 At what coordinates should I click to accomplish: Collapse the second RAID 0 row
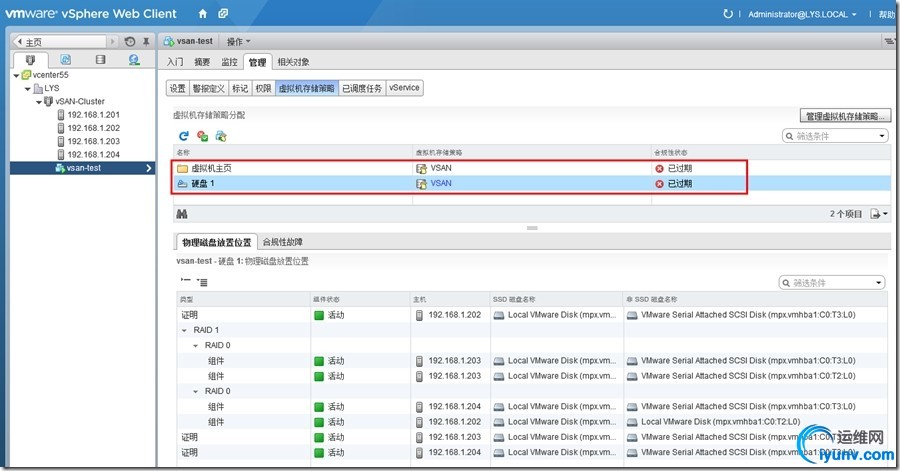point(196,392)
